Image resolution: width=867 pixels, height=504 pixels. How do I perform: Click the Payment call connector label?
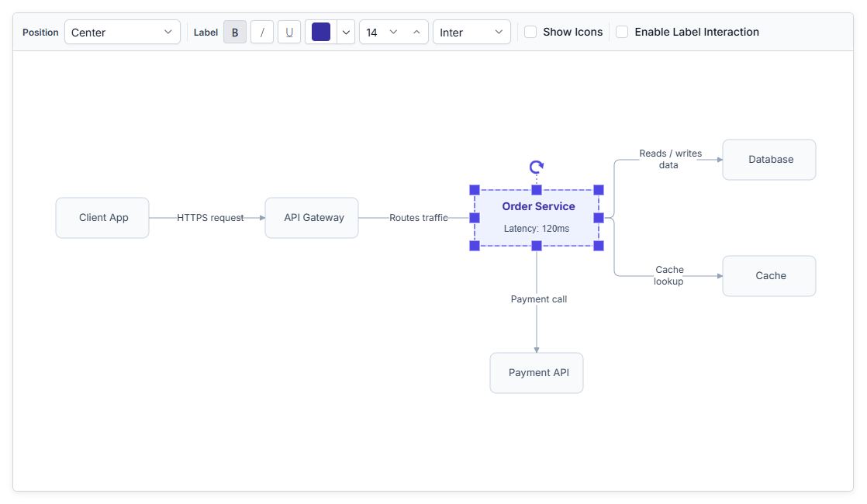538,299
